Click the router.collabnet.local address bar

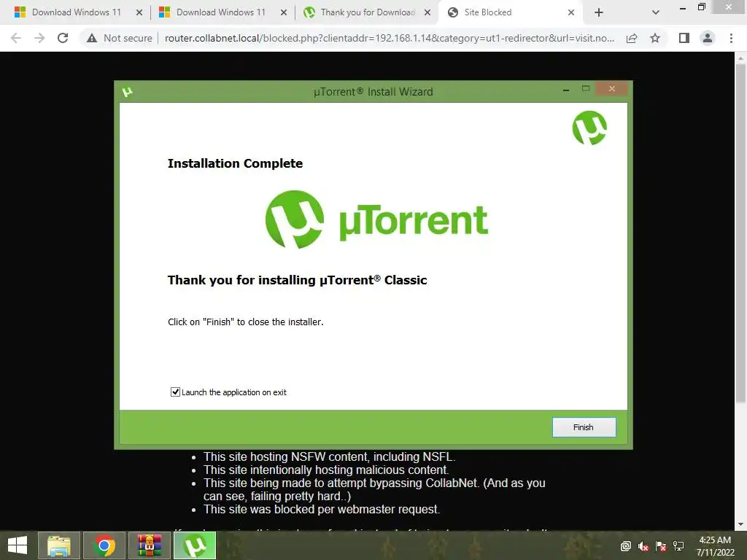coord(390,38)
